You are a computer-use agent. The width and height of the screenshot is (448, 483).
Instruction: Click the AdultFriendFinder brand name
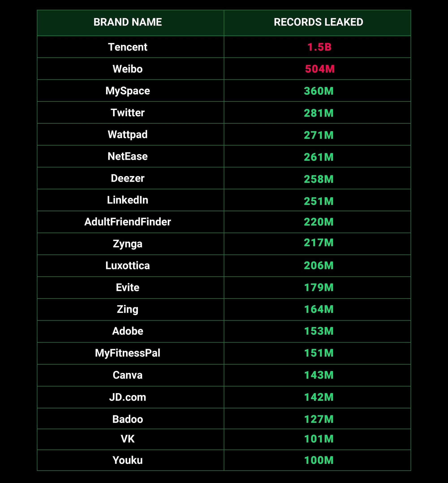(127, 222)
